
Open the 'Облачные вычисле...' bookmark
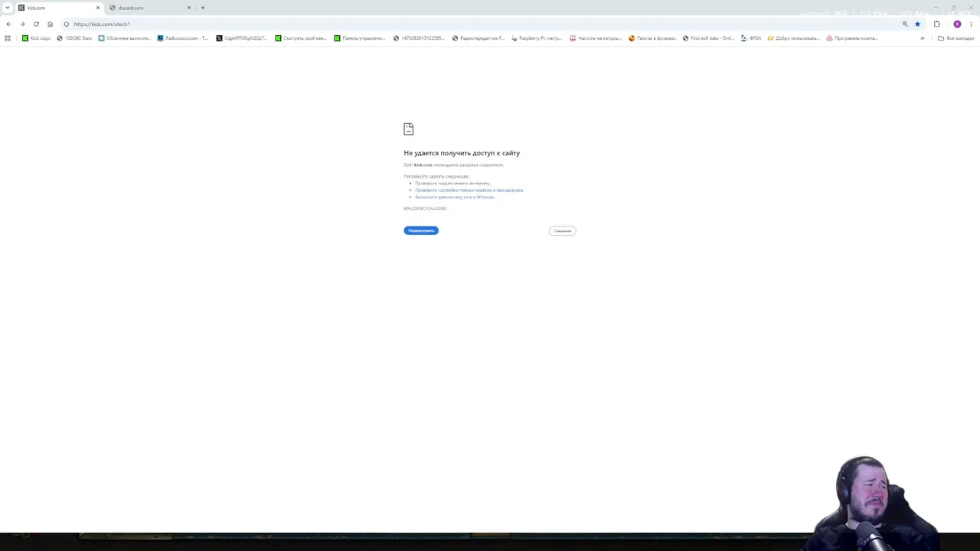point(124,38)
